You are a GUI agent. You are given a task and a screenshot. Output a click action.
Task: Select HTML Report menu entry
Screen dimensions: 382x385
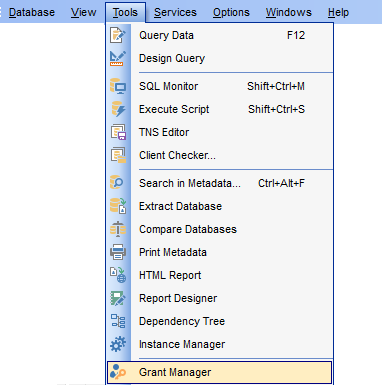tap(219, 275)
